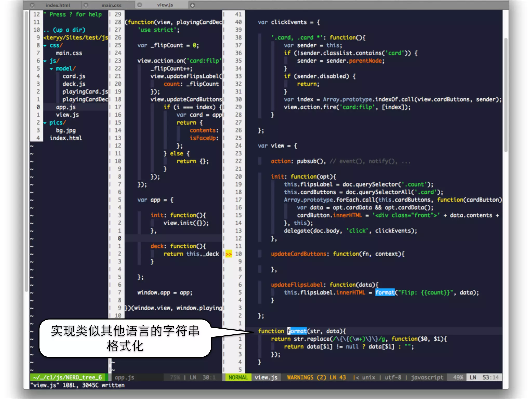Click the >> warning sign marker
Screen dimensions: 532x399
click(229, 254)
